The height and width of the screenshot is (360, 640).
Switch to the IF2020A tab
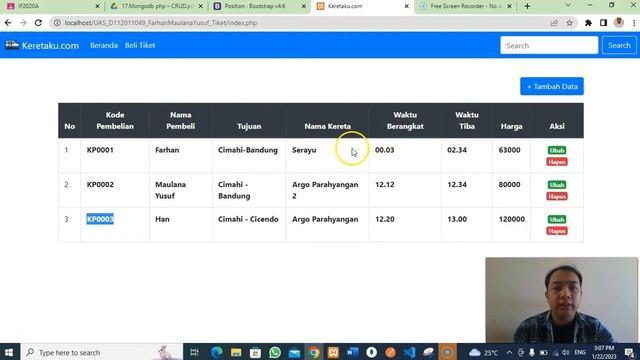click(x=53, y=6)
